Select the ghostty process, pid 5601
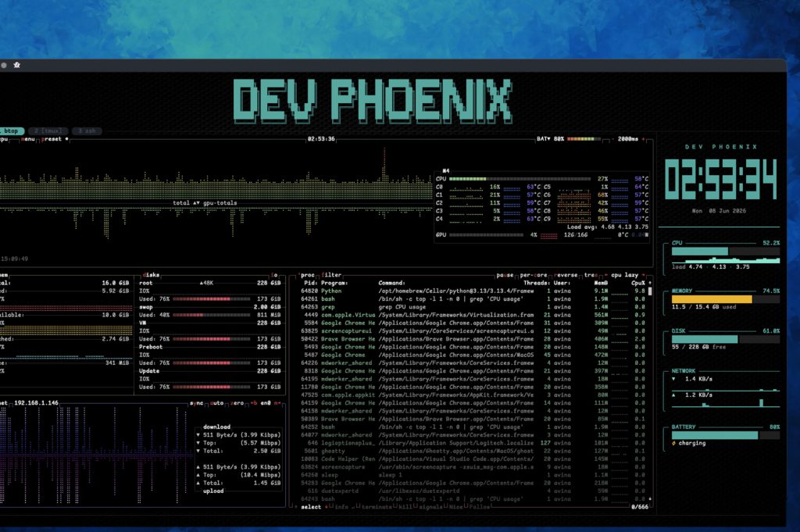The height and width of the screenshot is (532, 800). click(473, 451)
